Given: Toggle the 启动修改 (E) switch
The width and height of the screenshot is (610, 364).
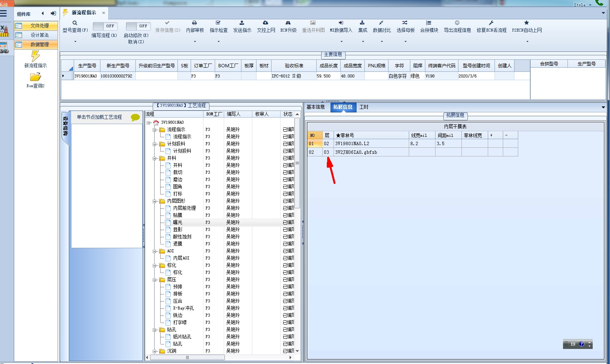Looking at the screenshot, I should pos(138,26).
